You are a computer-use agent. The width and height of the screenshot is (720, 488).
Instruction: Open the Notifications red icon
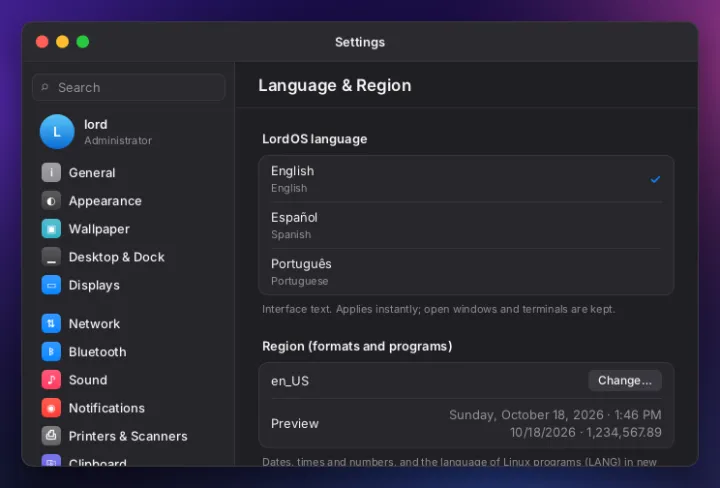pyautogui.click(x=51, y=408)
